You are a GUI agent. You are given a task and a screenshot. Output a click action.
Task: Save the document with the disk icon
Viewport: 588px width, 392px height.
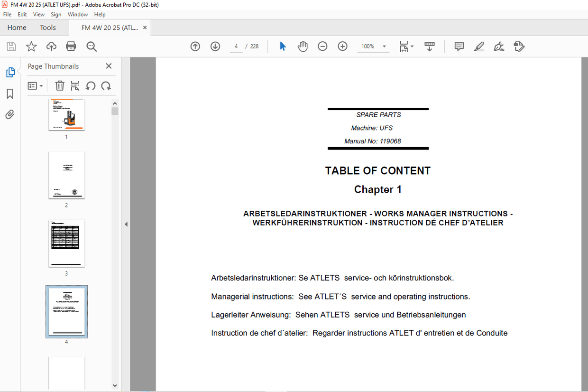tap(10, 46)
